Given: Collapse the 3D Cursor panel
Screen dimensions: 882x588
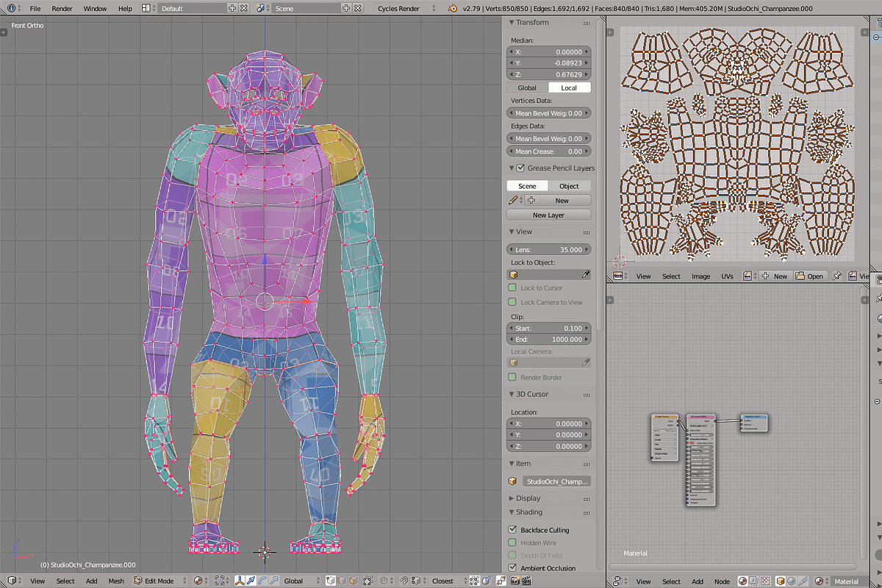Looking at the screenshot, I should click(x=512, y=394).
